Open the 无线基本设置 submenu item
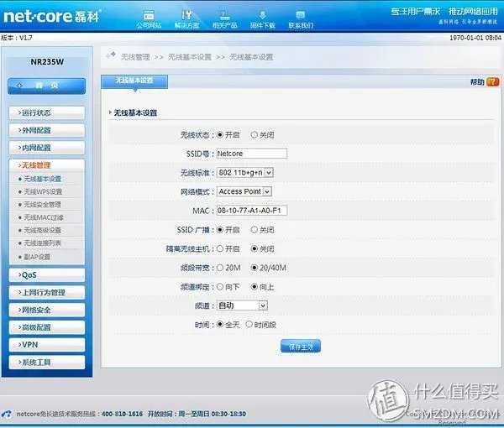The image size is (504, 428). tap(43, 179)
